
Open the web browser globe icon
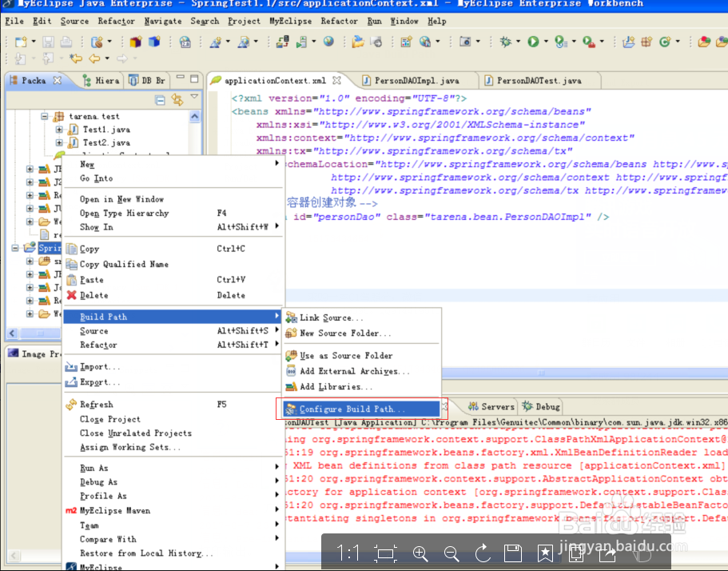(328, 40)
